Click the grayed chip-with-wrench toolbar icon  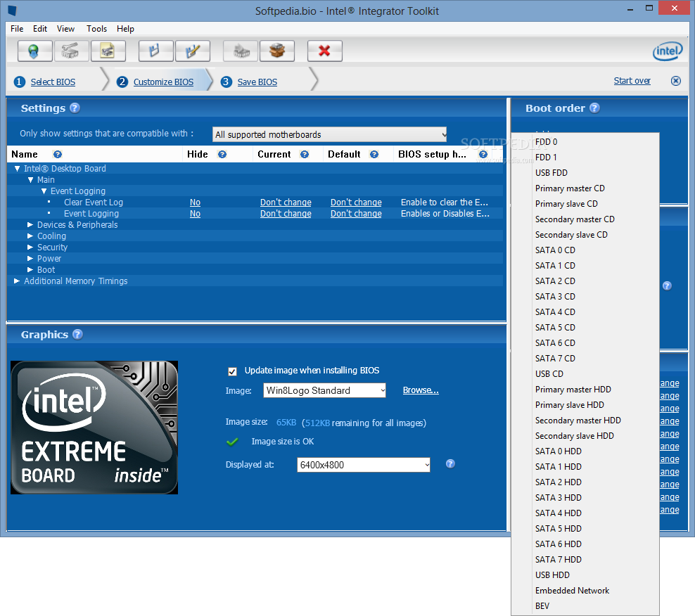(x=71, y=51)
